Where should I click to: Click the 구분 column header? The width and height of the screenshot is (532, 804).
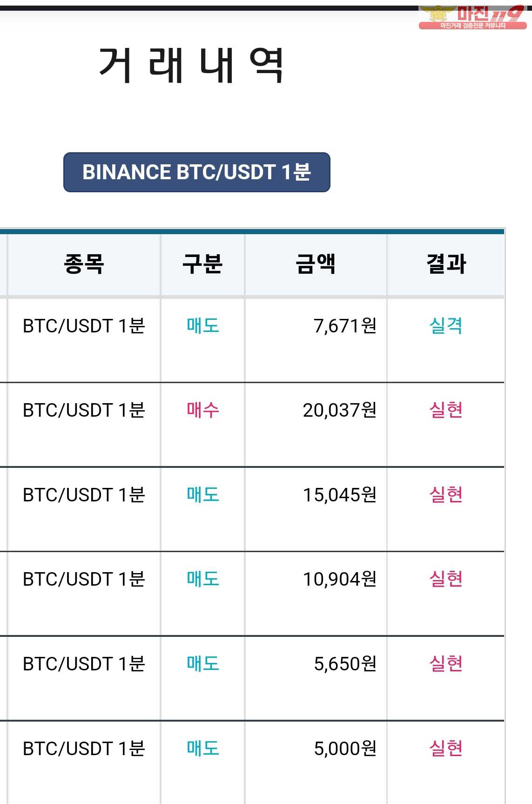(202, 264)
